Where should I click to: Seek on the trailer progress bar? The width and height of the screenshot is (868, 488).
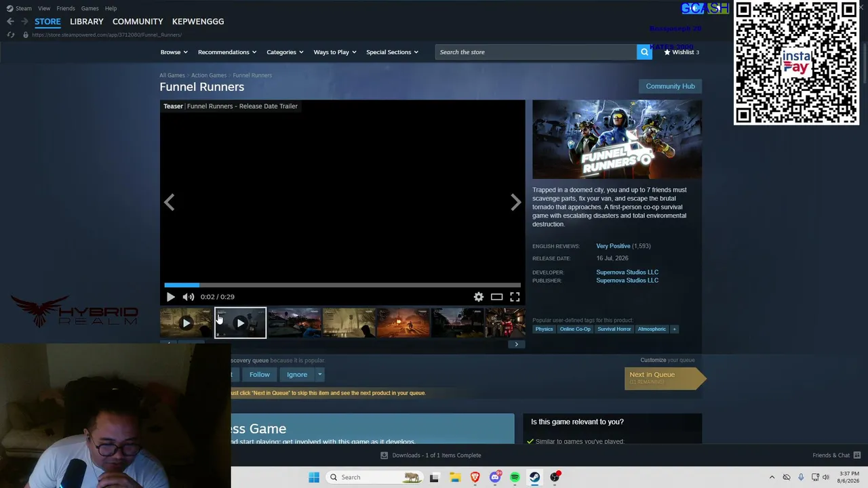342,285
